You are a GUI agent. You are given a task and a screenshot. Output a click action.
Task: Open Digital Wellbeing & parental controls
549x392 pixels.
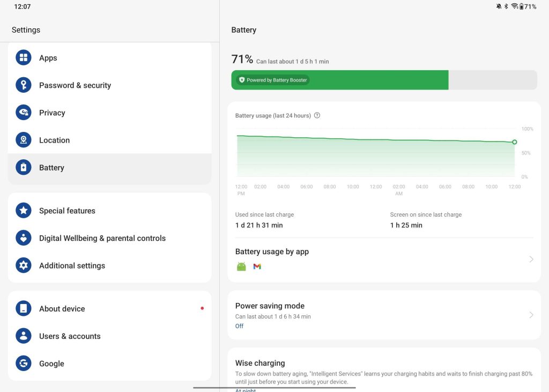coord(102,238)
